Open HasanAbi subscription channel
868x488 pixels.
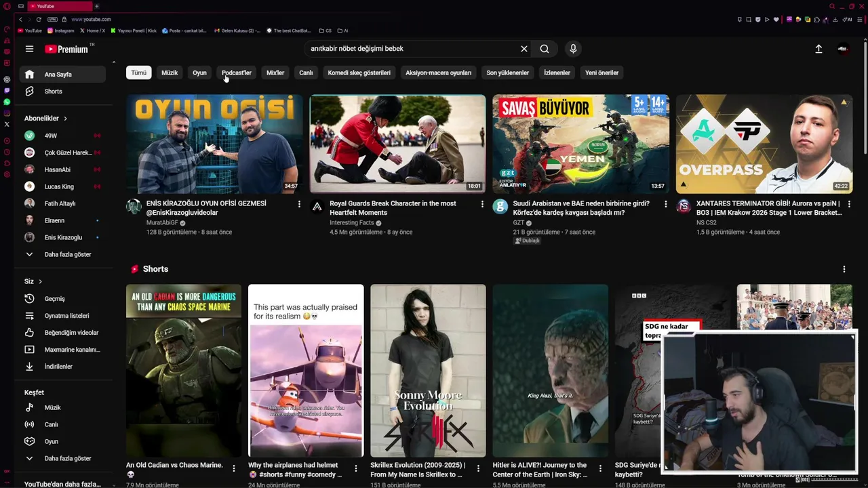pos(61,169)
